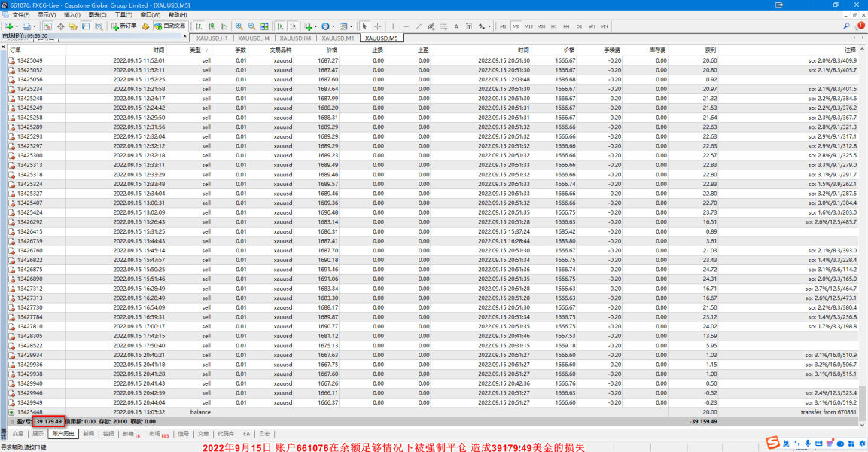
Task: Open the 交易 tab in terminal panel
Action: tap(17, 434)
